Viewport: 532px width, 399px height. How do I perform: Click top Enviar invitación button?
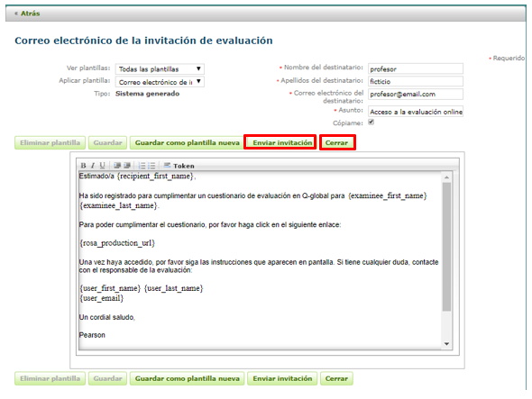(282, 142)
